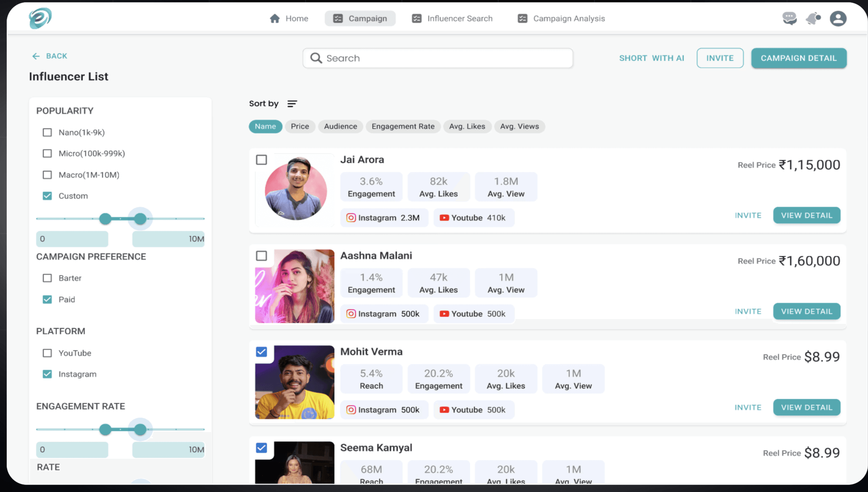This screenshot has width=868, height=492.
Task: Open the notifications bell icon
Action: (813, 18)
